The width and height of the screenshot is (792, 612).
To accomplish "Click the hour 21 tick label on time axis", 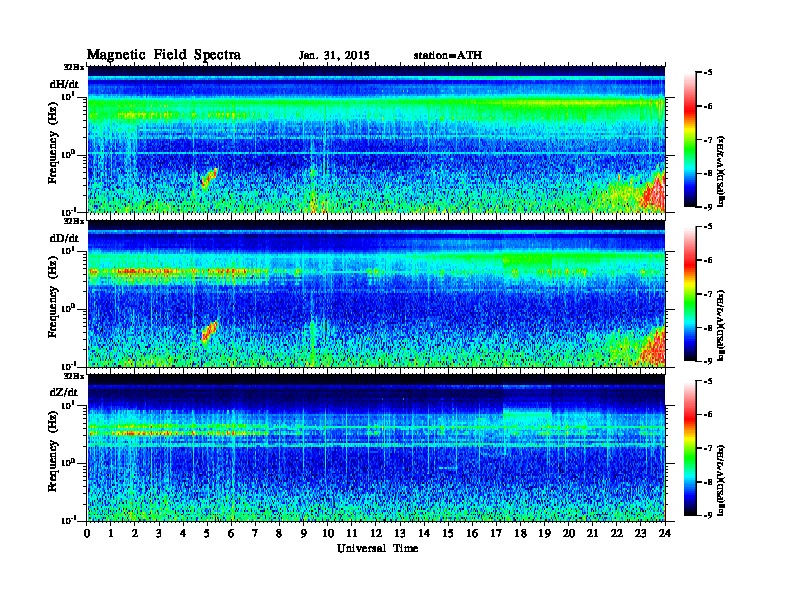I will [x=593, y=533].
